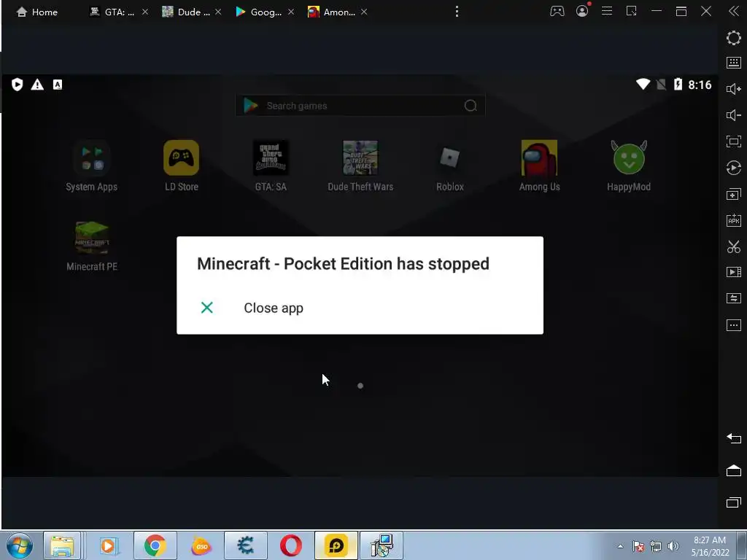Open the three-dot tab overflow menu

click(457, 12)
